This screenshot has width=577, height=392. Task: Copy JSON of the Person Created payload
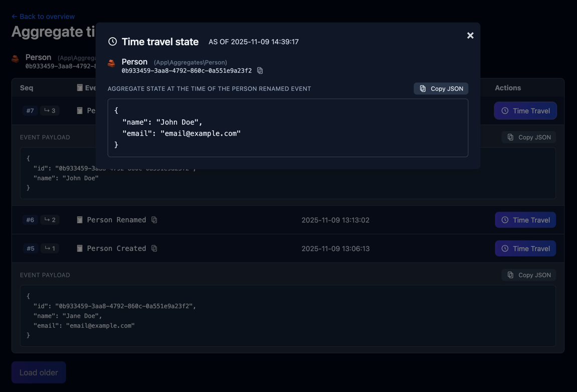click(529, 275)
